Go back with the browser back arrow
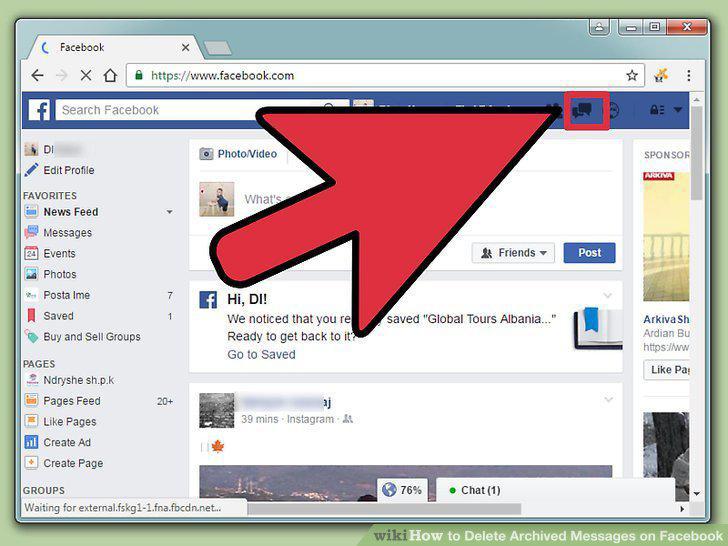The width and height of the screenshot is (728, 546). click(x=38, y=75)
